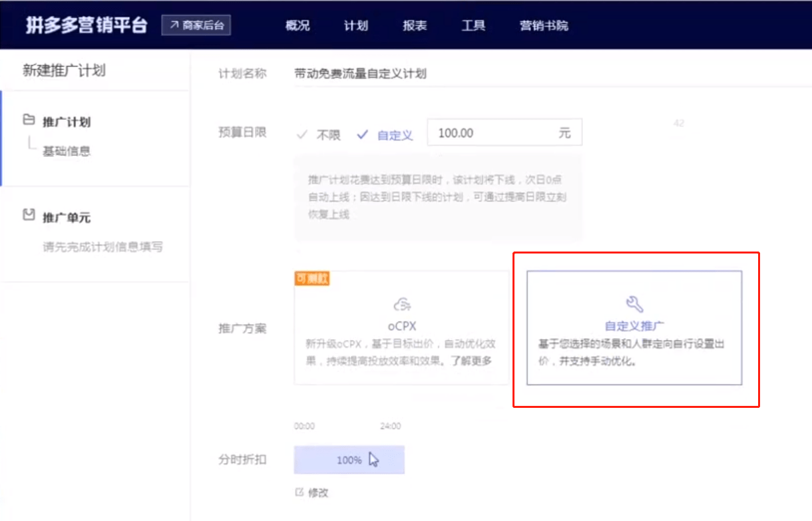Follow the 了解更多 link
The image size is (812, 521).
pyautogui.click(x=473, y=360)
